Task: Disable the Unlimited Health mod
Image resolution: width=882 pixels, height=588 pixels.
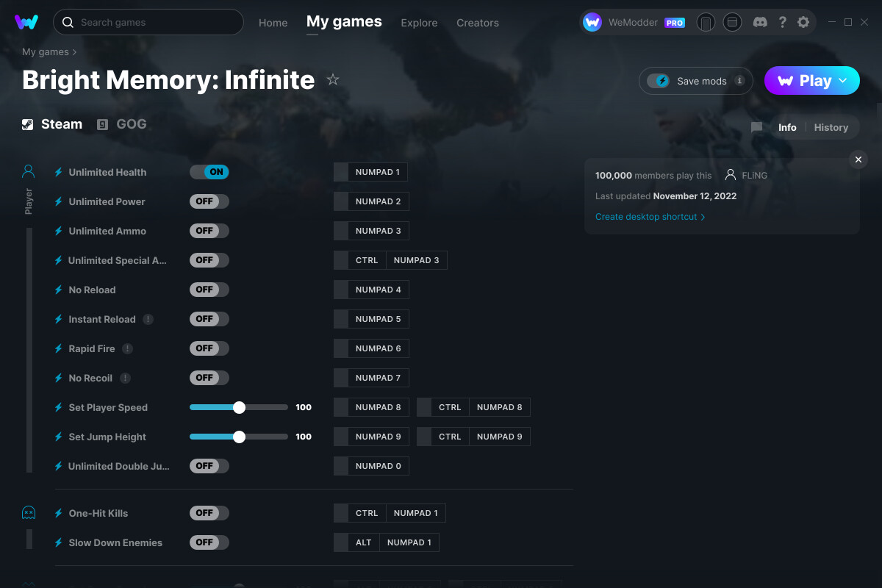Action: (209, 171)
